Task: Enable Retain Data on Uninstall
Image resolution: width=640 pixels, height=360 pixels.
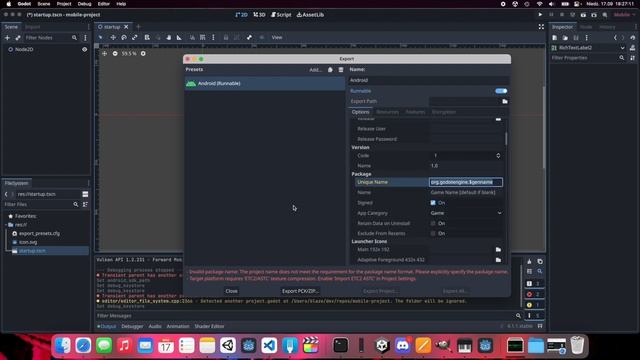Action: click(x=433, y=223)
